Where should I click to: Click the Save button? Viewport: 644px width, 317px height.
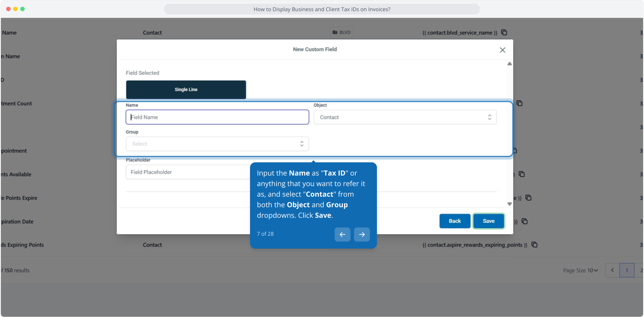click(489, 221)
